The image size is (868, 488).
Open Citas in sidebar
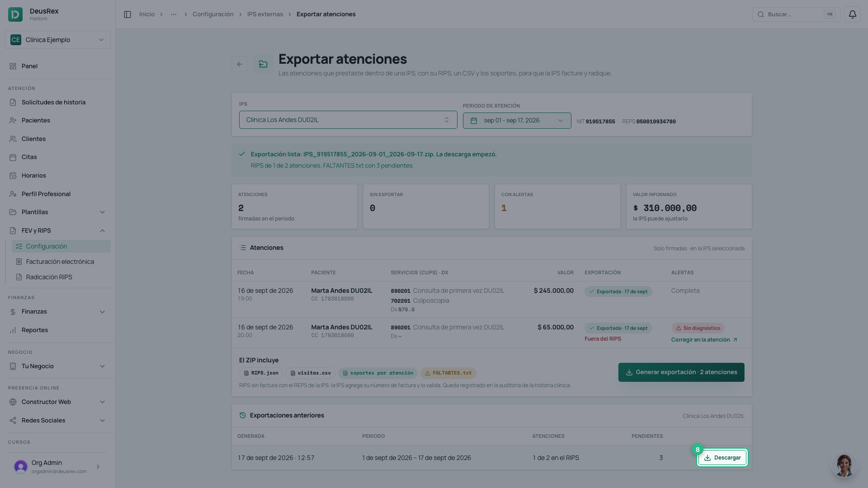point(57,157)
